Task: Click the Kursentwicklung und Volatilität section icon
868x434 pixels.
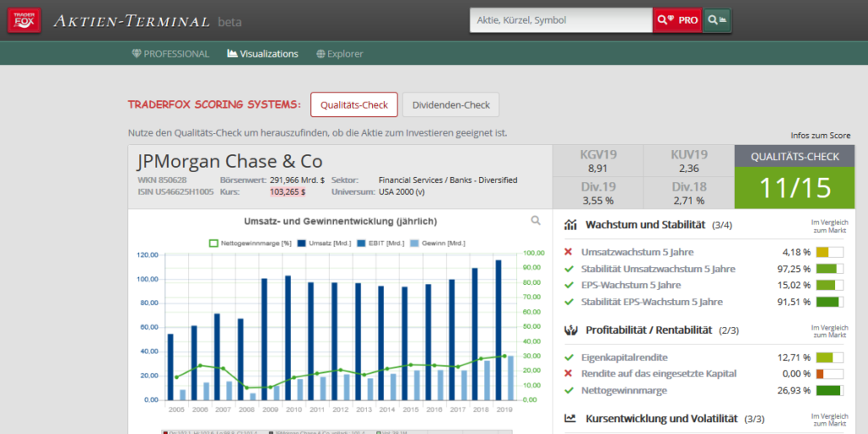Action: tap(570, 419)
